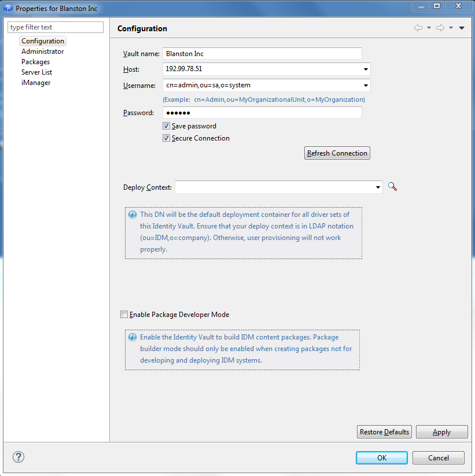Click the forward navigation arrow icon
Viewport: 475px width, 476px height.
point(440,28)
